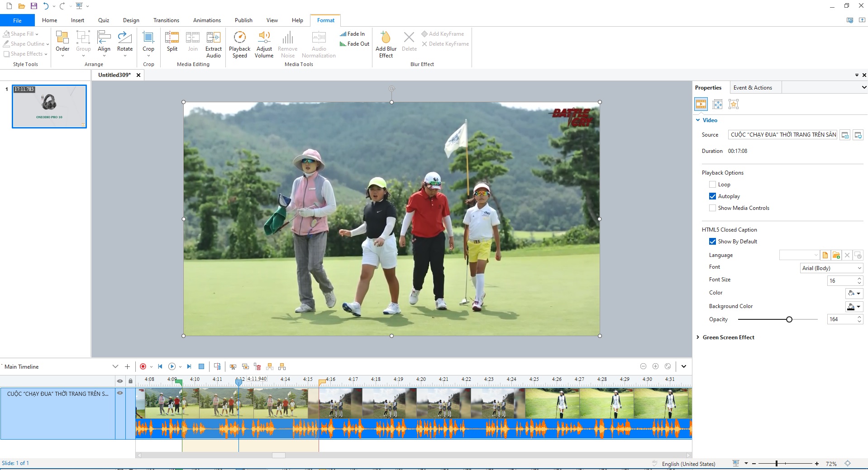Expand the Green Screen Effect section
This screenshot has height=470, width=868.
698,337
